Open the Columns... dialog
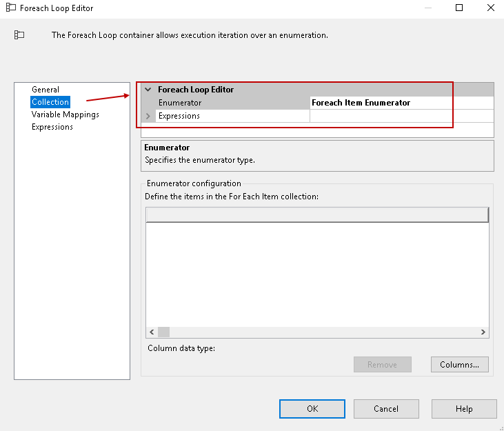The height and width of the screenshot is (431, 504). [459, 365]
